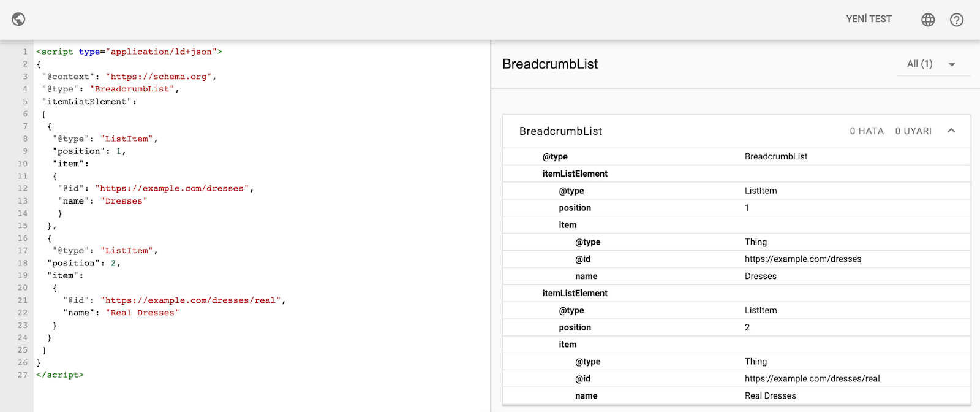Click the 0 UYARI warning count
The height and width of the screenshot is (412, 980).
pos(913,131)
